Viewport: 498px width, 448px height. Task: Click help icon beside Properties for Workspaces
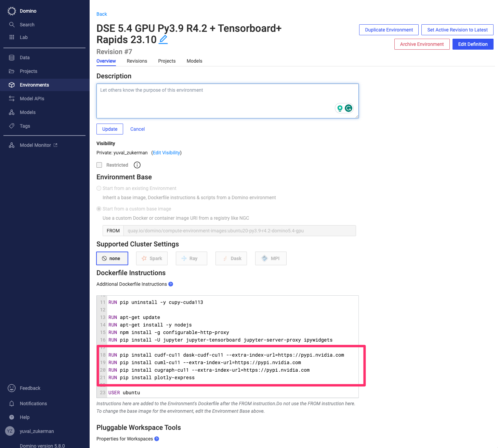pyautogui.click(x=157, y=439)
